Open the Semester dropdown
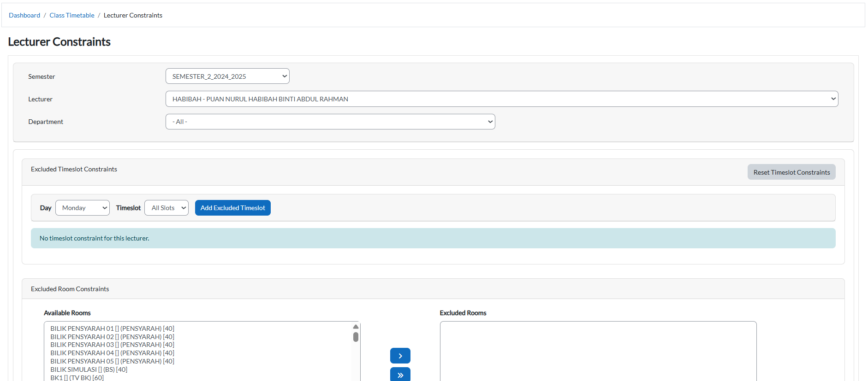868x381 pixels. 227,76
